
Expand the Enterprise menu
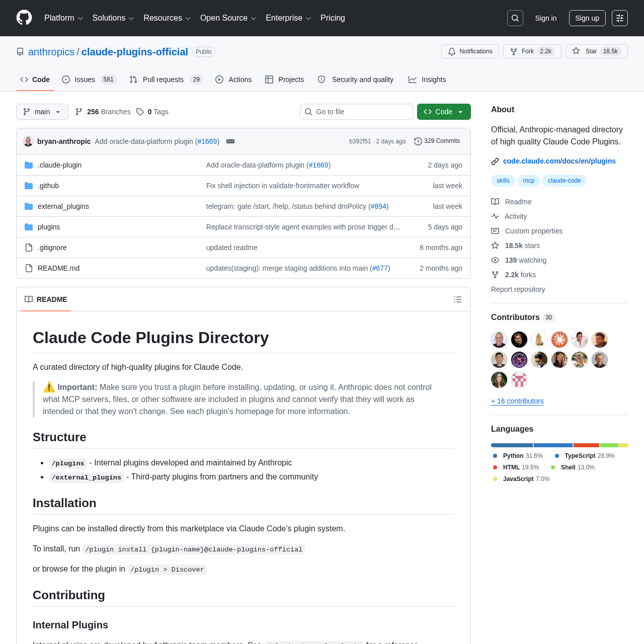pyautogui.click(x=288, y=18)
